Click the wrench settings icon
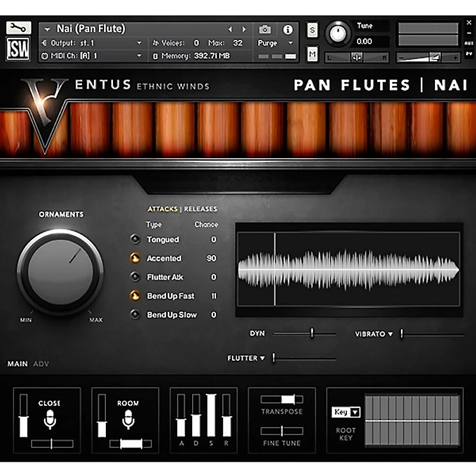The image size is (476, 476). (18, 28)
